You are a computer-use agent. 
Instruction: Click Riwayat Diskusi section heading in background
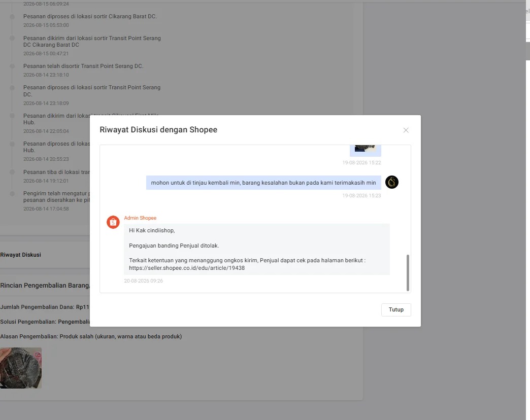pyautogui.click(x=20, y=255)
